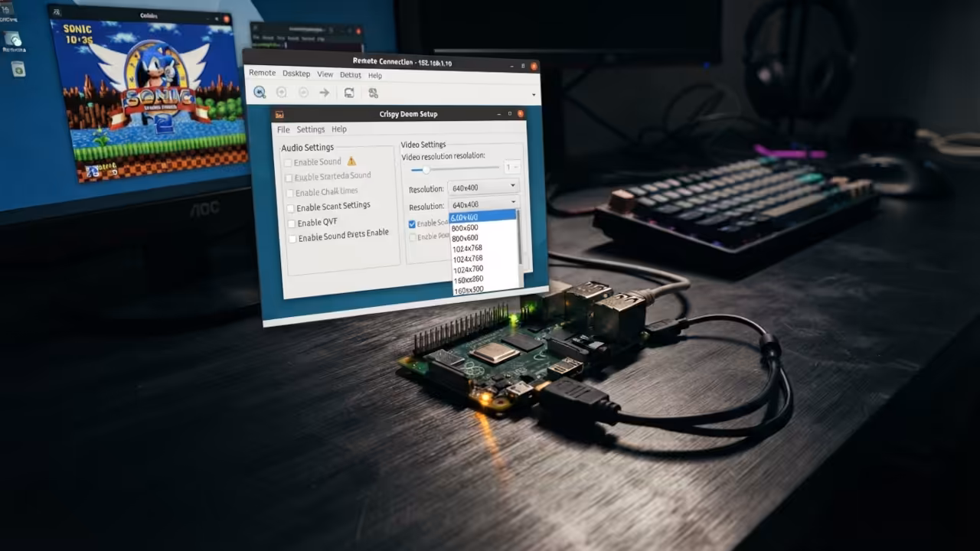Open the desktop shortcut icon above the trash

click(x=12, y=39)
